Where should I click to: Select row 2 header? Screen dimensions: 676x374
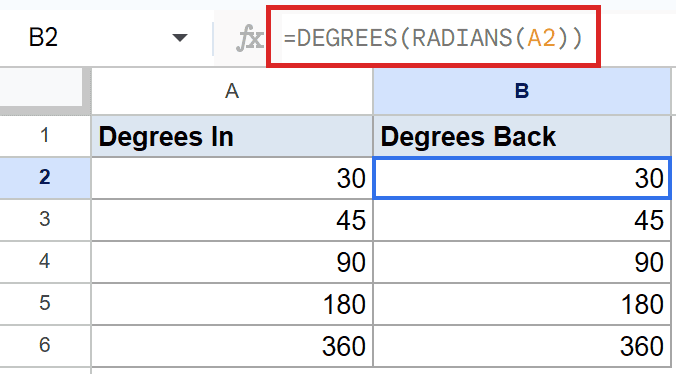coord(45,178)
